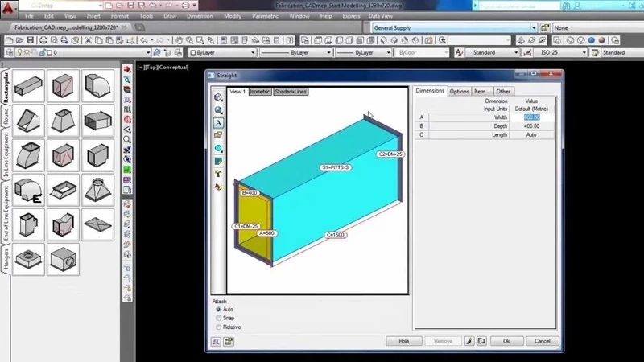Click the bottom-left person icon in dialog
The height and width of the screenshot is (362, 644).
(x=216, y=341)
